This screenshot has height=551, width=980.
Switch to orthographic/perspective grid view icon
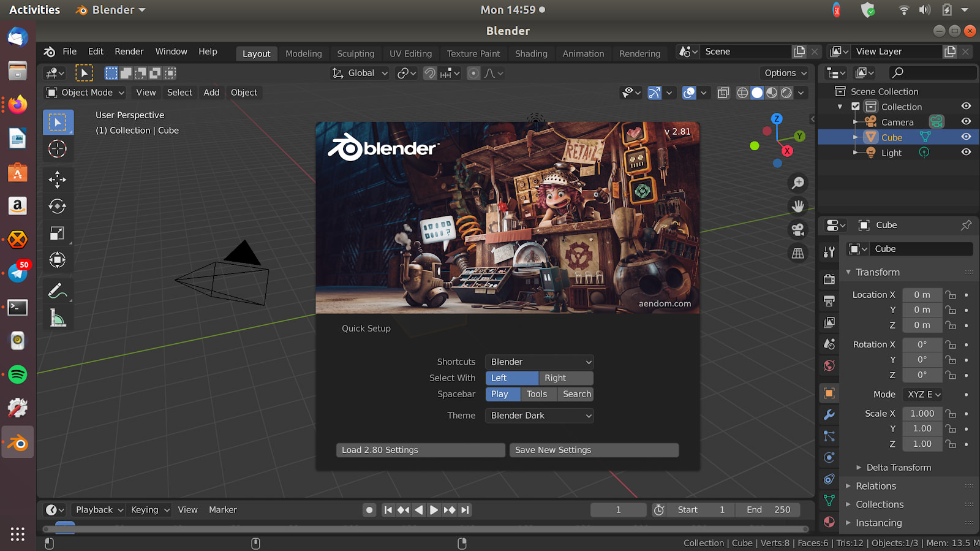797,253
